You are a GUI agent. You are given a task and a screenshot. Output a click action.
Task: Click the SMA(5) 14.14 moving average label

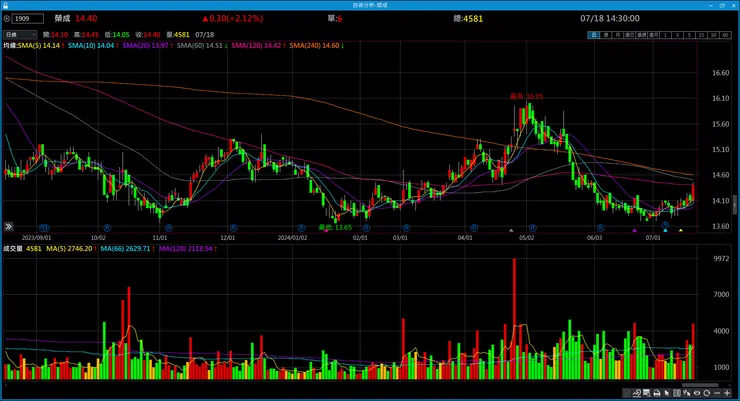coord(41,46)
